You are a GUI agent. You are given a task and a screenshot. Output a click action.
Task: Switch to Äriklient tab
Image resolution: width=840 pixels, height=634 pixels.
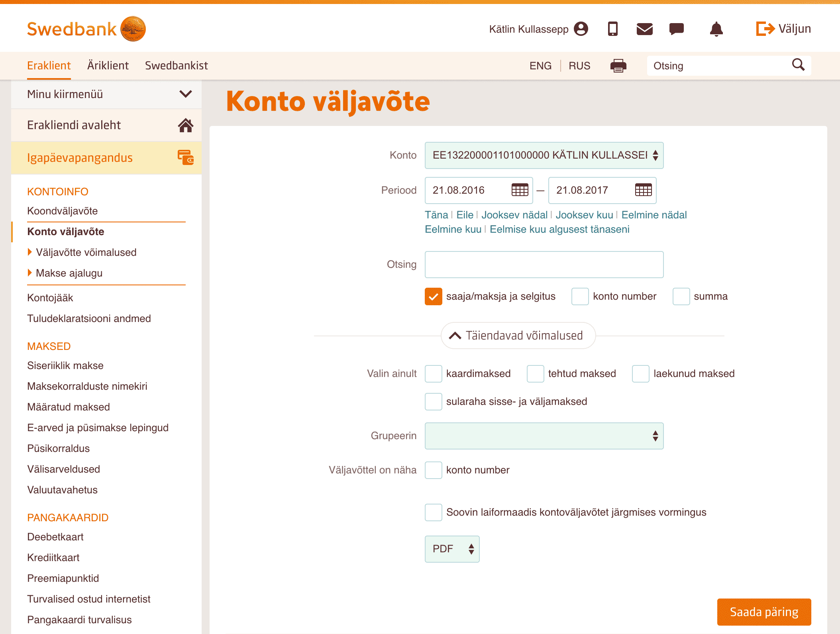108,65
